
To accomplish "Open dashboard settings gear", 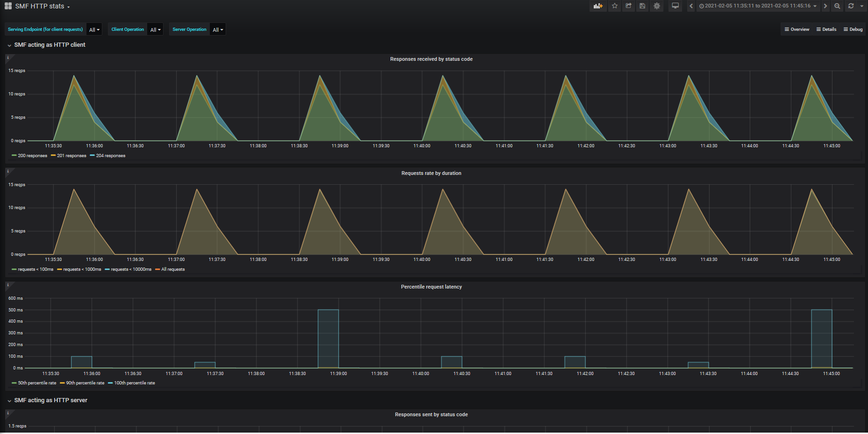I will 657,6.
